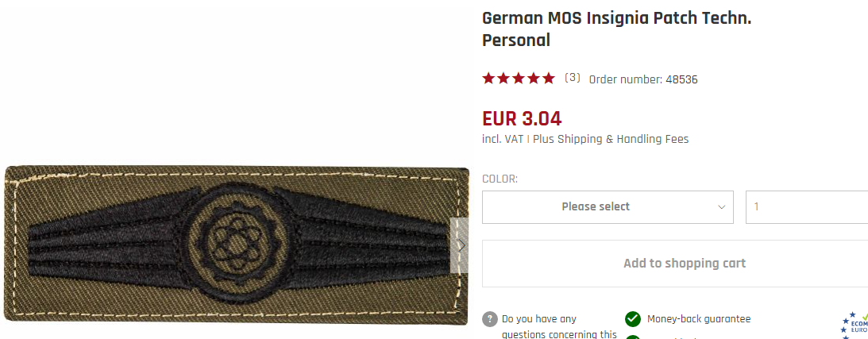Viewport: 868px width, 339px height.
Task: Click the Ecommerce Europe trust badge
Action: [x=854, y=326]
